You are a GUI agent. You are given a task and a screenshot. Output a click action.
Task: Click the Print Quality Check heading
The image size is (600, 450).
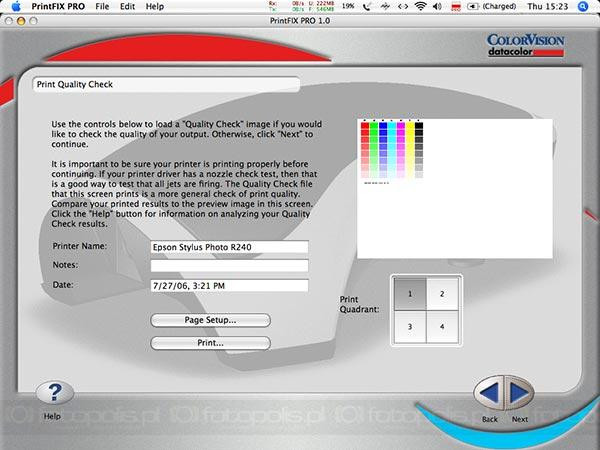coord(75,85)
